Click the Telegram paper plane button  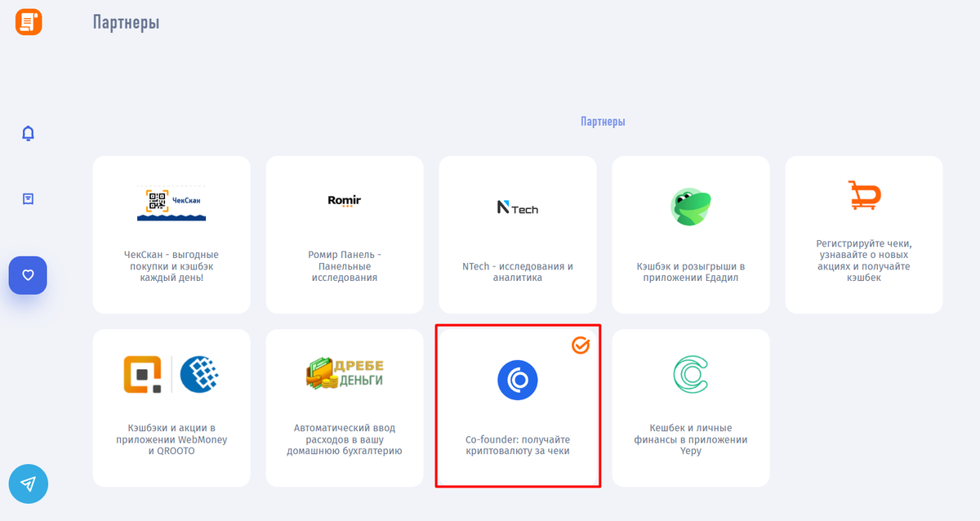(29, 484)
